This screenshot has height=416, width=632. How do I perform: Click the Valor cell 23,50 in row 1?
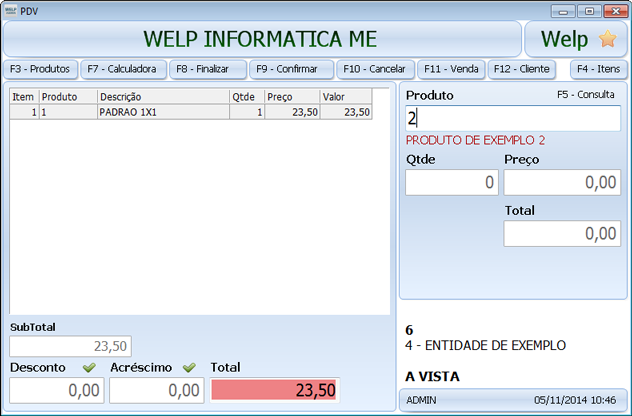point(346,112)
